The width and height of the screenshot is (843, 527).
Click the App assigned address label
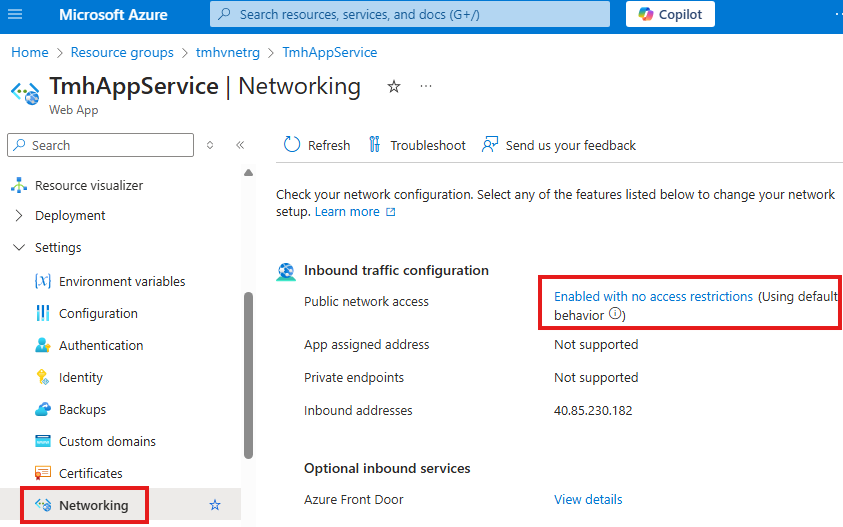coord(367,345)
